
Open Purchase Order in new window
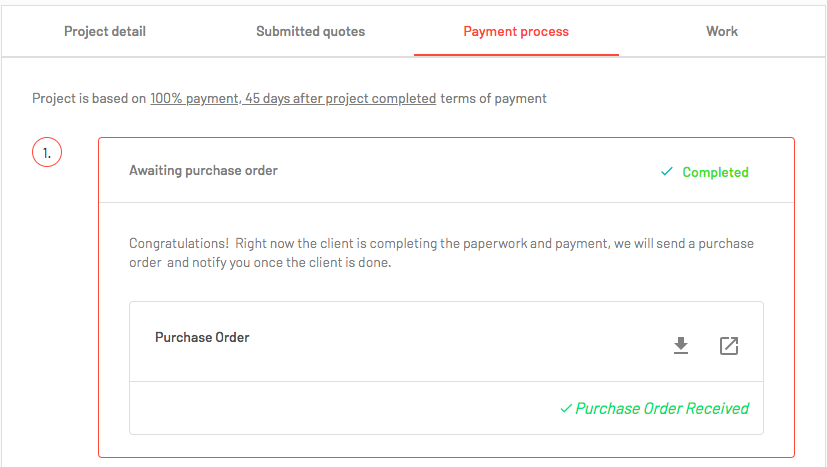729,346
